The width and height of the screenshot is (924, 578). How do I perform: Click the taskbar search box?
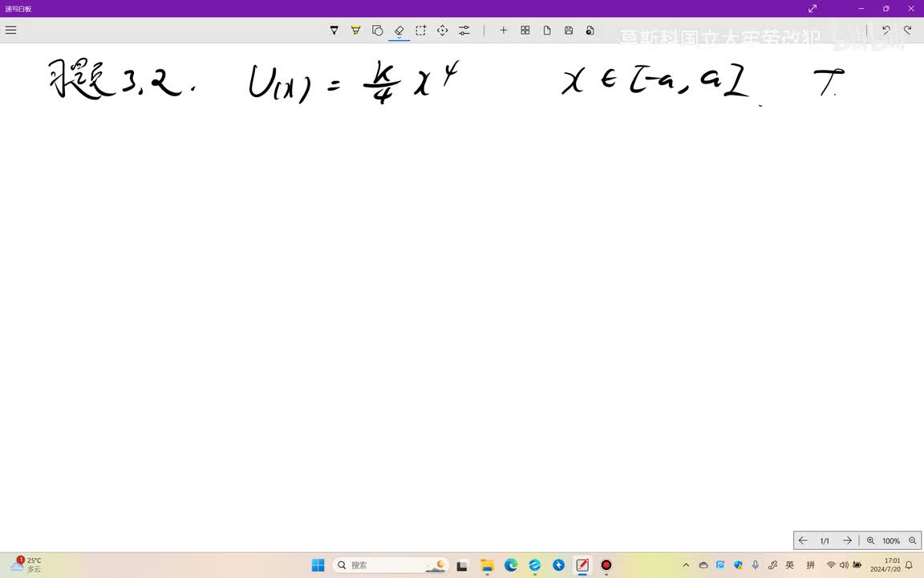(391, 565)
